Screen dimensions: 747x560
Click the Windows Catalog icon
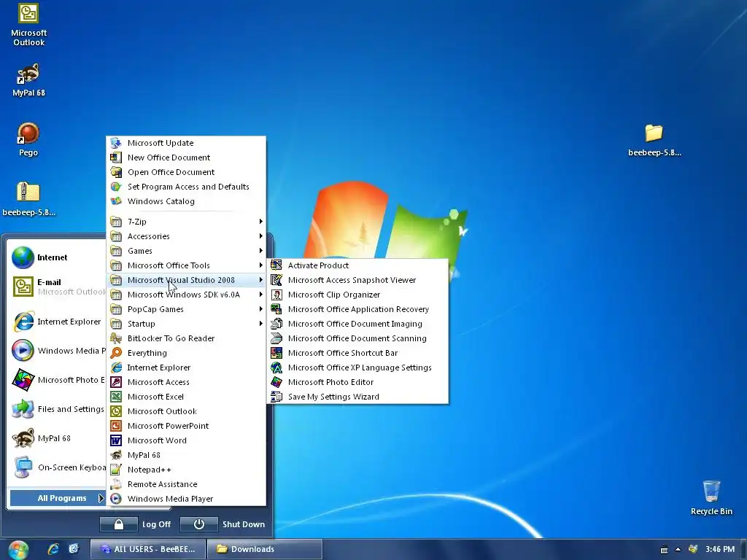coord(116,201)
